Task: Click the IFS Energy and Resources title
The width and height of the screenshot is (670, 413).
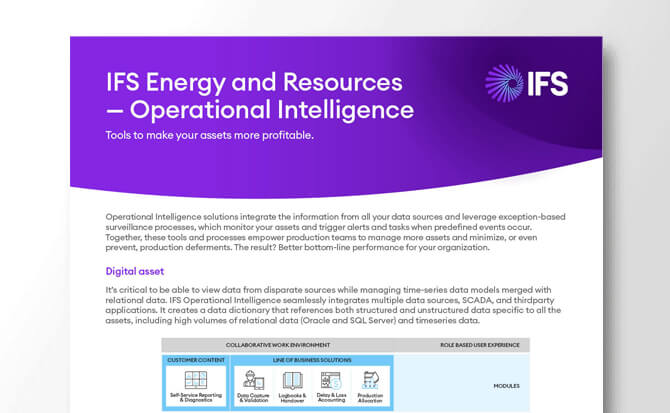Action: [x=254, y=81]
